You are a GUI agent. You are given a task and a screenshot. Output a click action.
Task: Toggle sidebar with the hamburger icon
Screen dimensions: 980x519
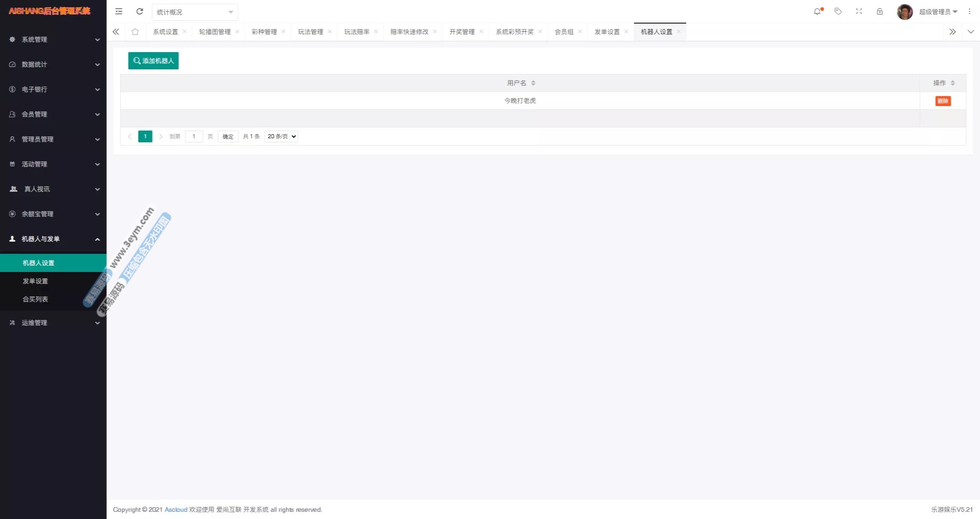(119, 12)
